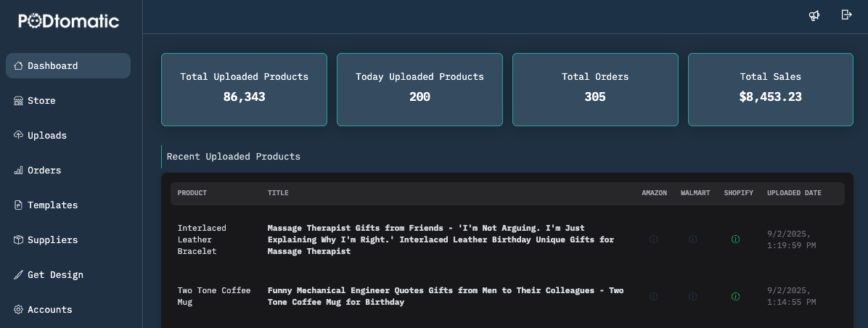Click the Get Design brush icon
This screenshot has height=328, width=868.
coord(18,275)
